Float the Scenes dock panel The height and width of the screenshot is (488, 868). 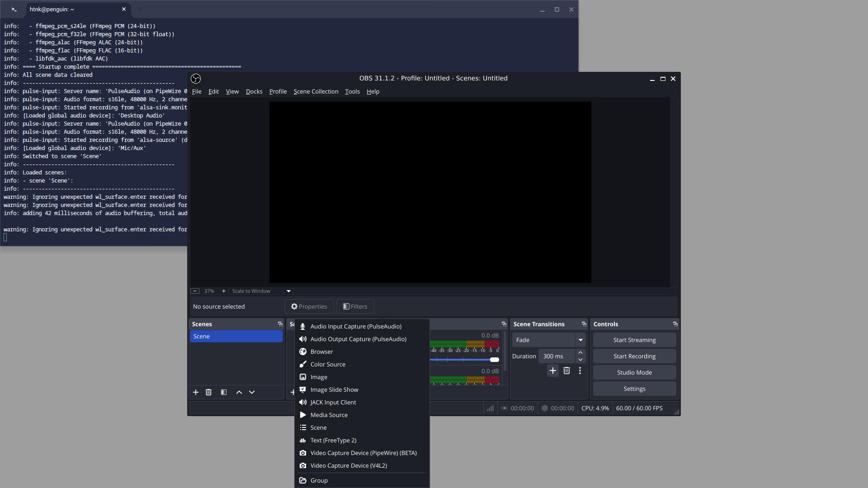coord(280,324)
